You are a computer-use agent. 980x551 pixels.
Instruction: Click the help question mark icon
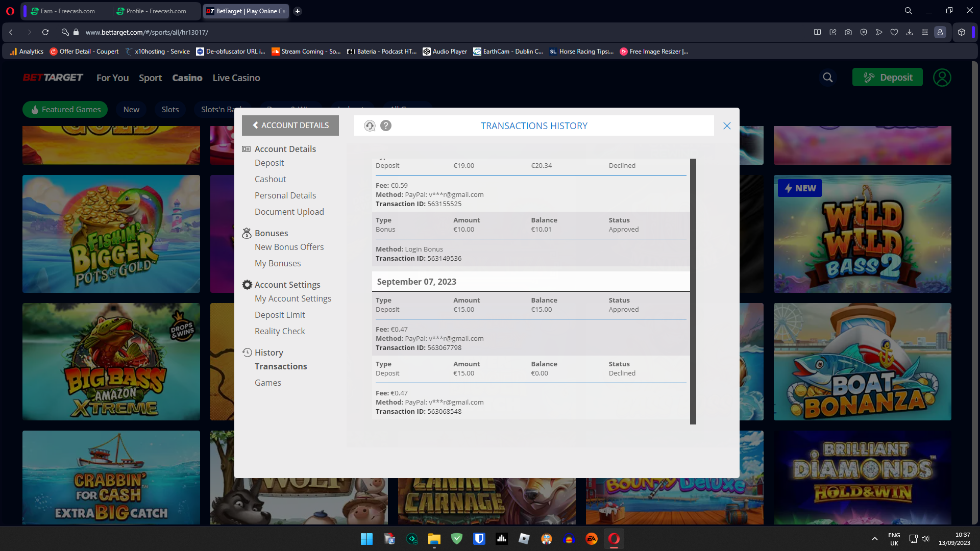386,126
